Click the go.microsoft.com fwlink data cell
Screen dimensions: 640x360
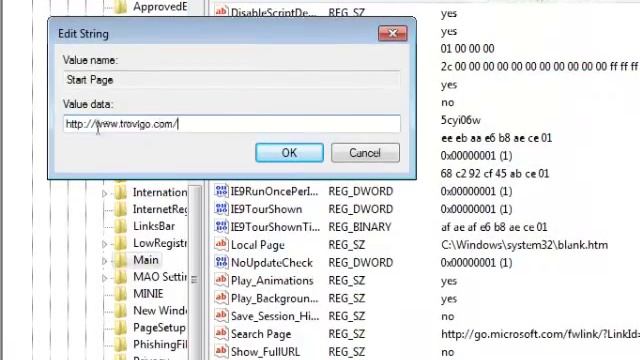(540, 334)
